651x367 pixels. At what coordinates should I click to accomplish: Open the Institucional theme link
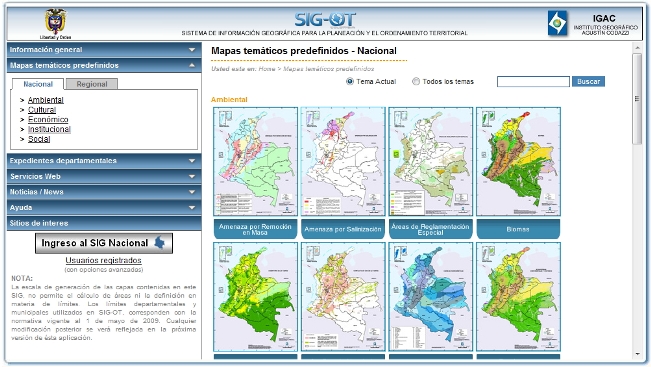[49, 129]
